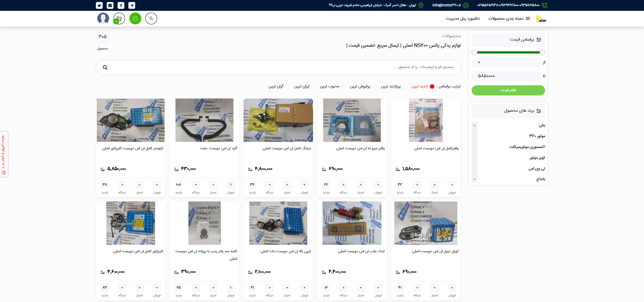
Task: Click the maximum price تا input field
Action: click(x=506, y=76)
